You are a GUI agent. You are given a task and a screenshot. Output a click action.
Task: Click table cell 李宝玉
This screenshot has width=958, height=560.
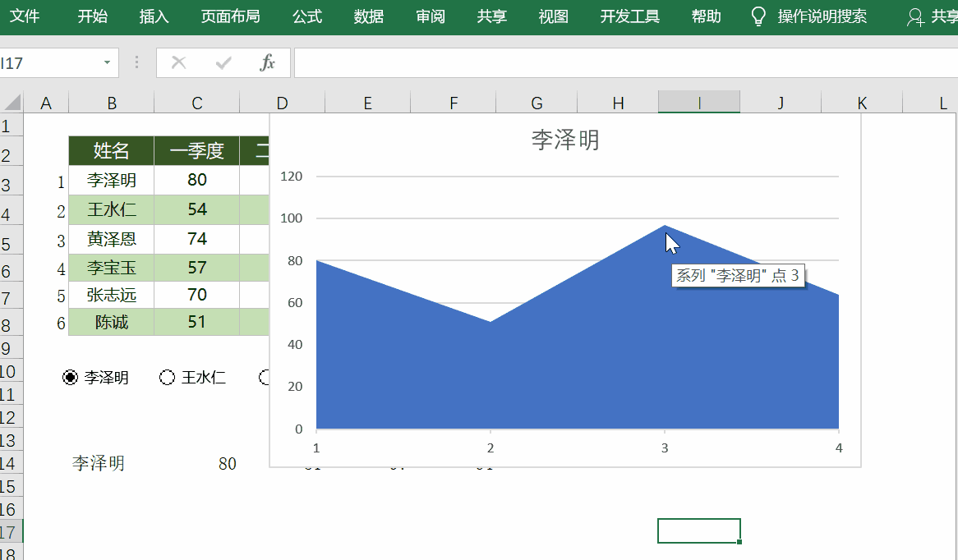[x=111, y=268]
